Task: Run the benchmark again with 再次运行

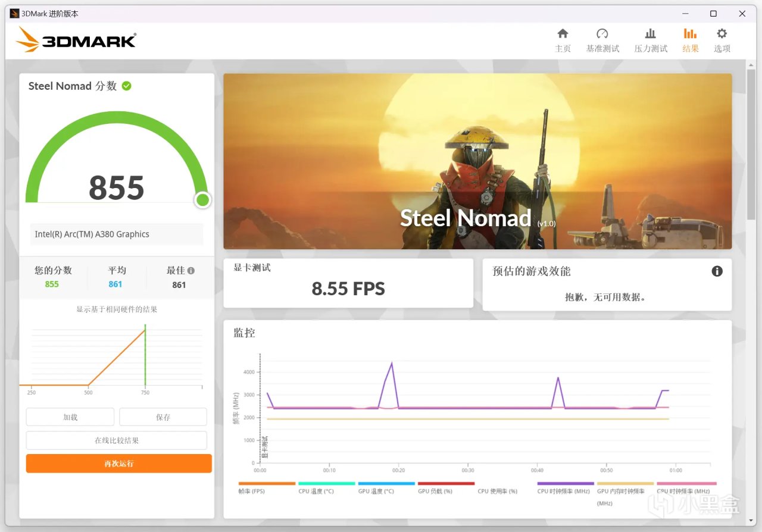Action: [119, 464]
